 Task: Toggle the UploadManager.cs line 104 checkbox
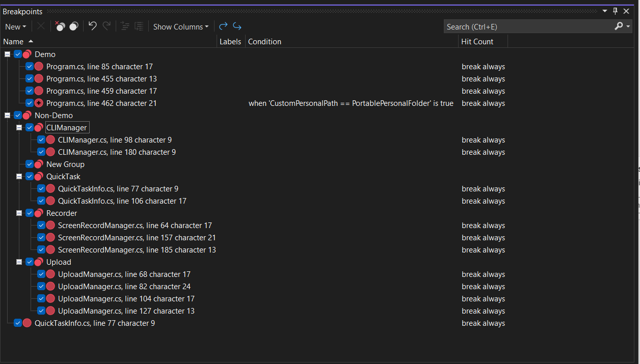41,299
